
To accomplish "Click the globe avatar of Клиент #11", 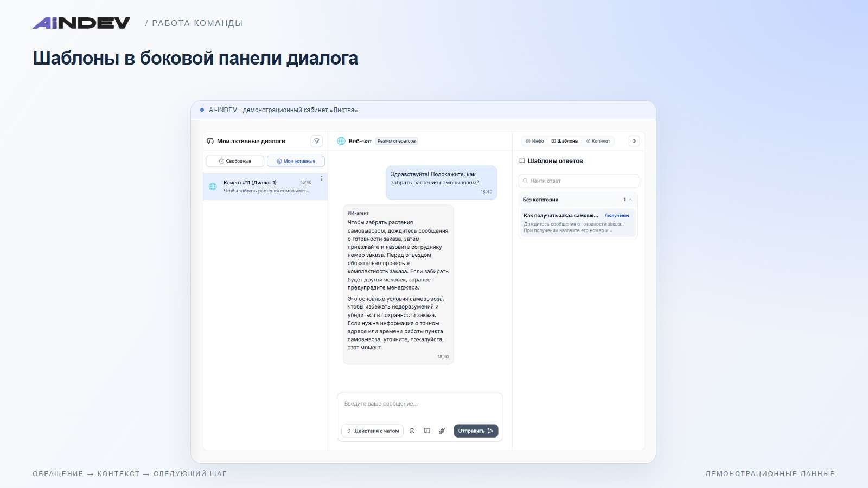I will pyautogui.click(x=213, y=187).
